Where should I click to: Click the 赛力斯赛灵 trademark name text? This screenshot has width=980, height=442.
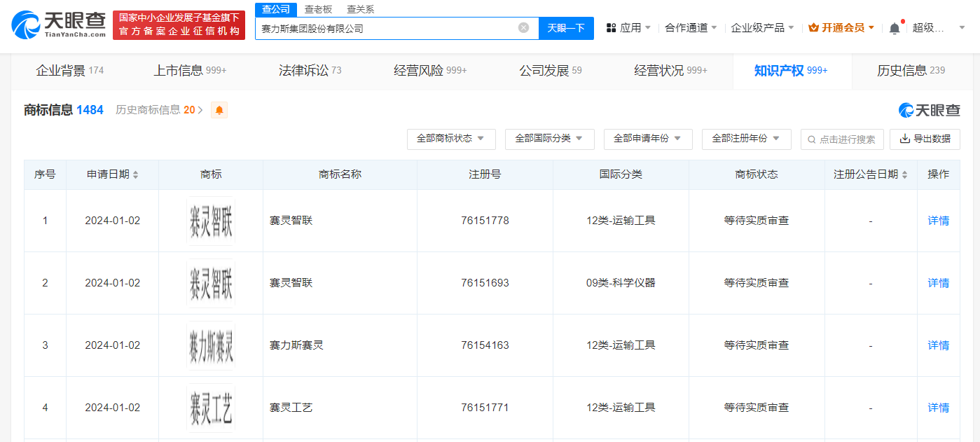point(296,345)
